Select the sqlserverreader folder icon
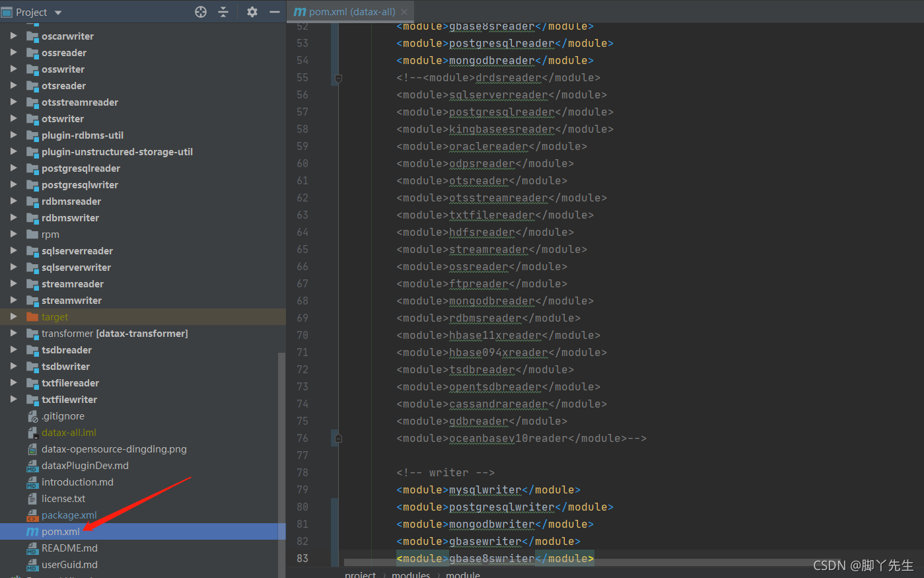The image size is (924, 578). [x=32, y=251]
